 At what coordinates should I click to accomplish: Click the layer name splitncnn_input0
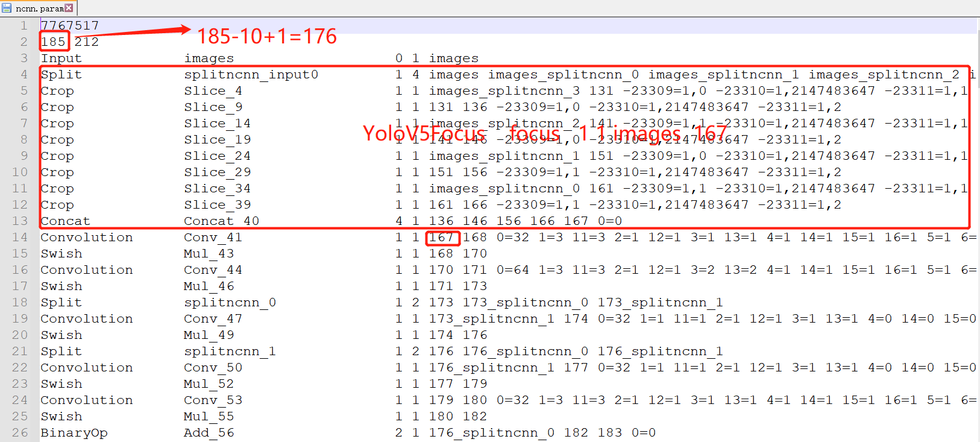click(x=251, y=74)
